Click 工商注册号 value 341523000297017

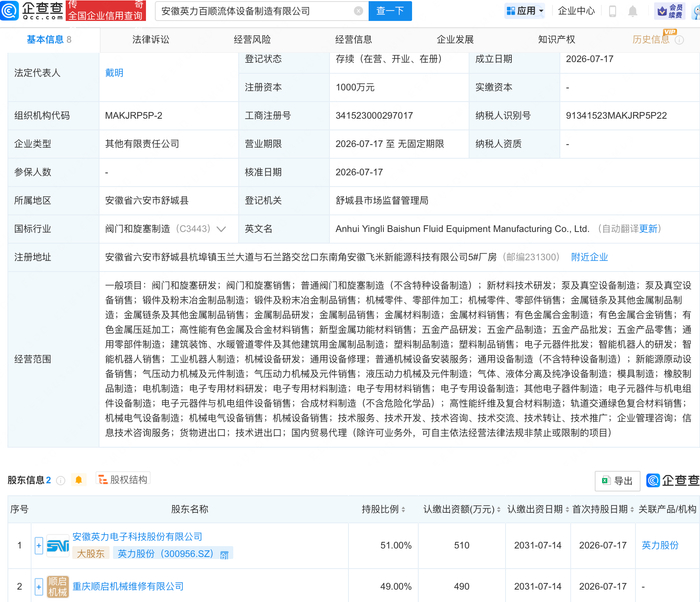click(374, 116)
